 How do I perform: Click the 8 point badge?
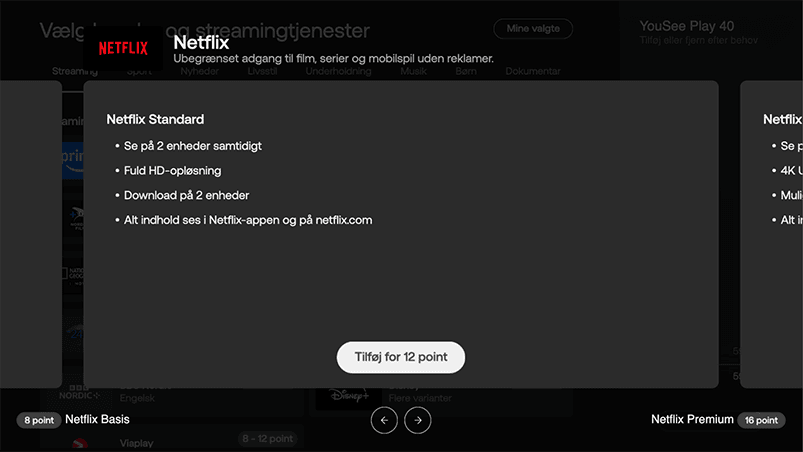tap(39, 420)
